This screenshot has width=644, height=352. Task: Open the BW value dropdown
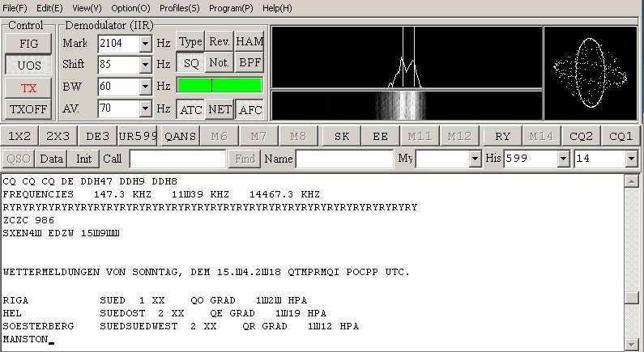[145, 86]
